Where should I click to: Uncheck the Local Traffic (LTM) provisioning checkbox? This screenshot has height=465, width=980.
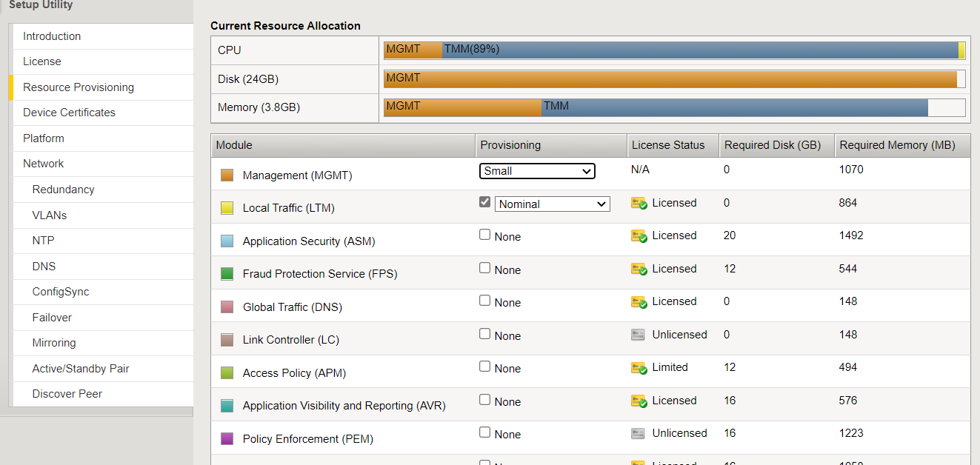click(x=484, y=201)
